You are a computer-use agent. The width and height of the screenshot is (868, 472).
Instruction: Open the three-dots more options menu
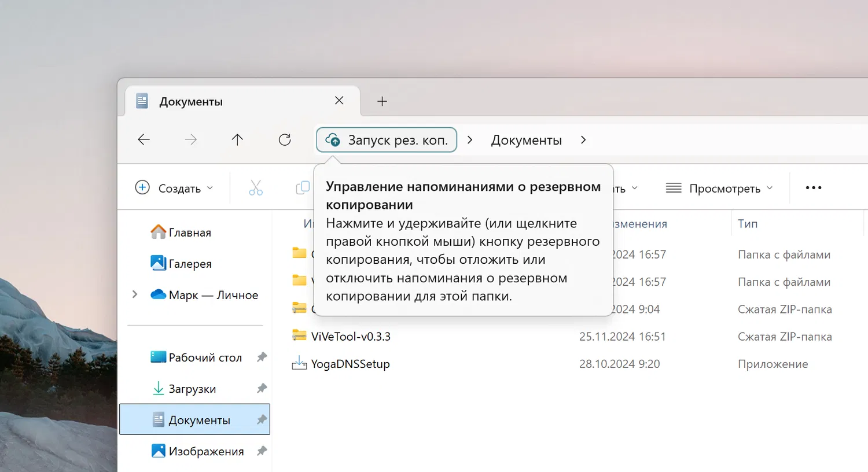click(814, 188)
